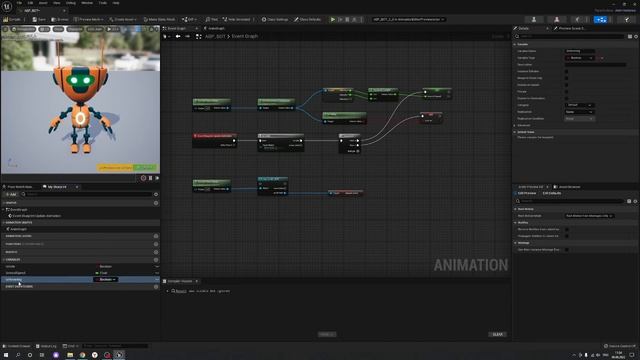Screen dimensions: 640x360
Task: Open the Category dropdown in Details
Action: click(x=580, y=105)
